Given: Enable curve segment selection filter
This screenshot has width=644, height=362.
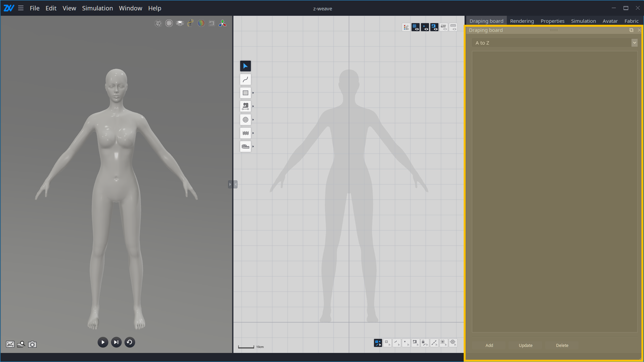Looking at the screenshot, I should 397,343.
